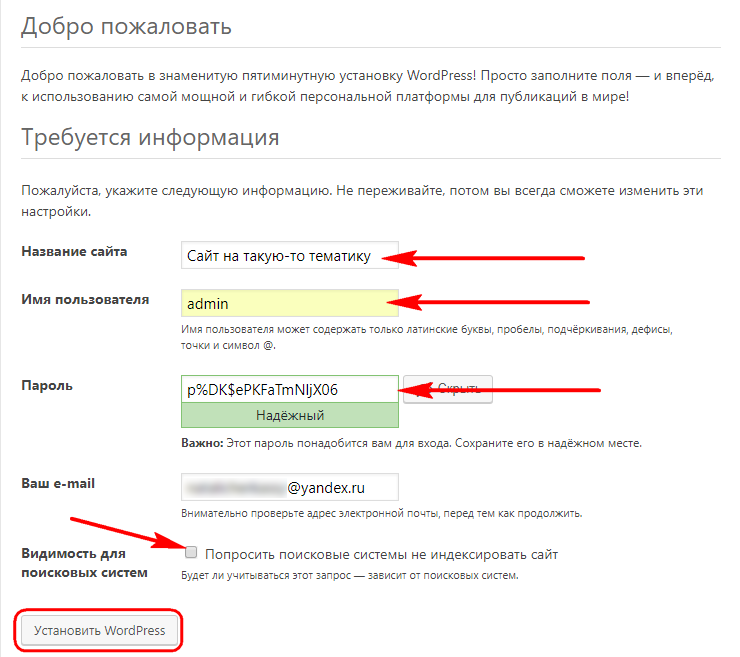Click the "Видимость для поисковых систем" label
Viewport: 740px width, 657px height.
point(84,562)
